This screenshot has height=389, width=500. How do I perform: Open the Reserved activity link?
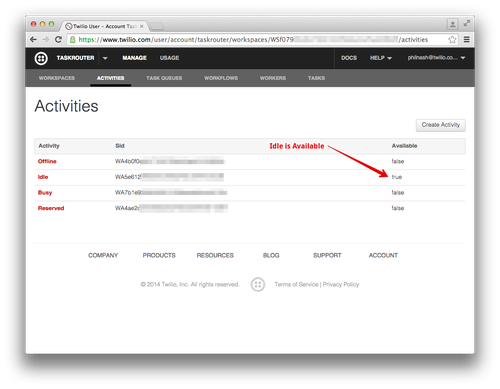pos(51,208)
